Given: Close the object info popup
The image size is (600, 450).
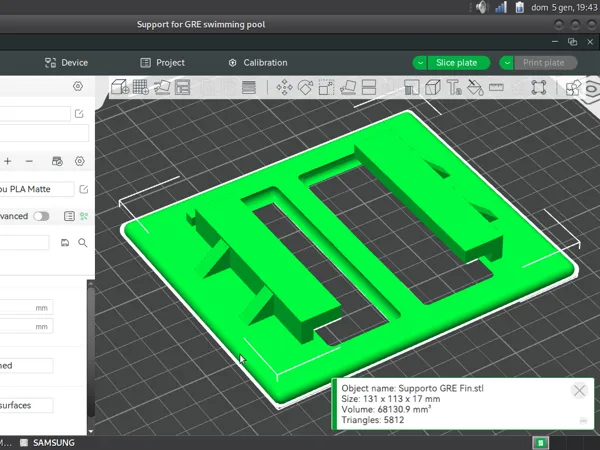Looking at the screenshot, I should 579,391.
